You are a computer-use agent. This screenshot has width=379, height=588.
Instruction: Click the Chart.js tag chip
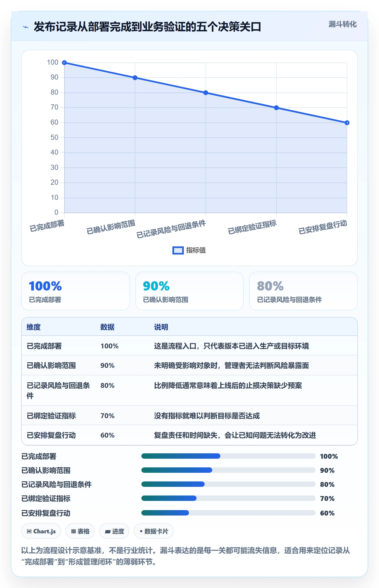click(41, 531)
